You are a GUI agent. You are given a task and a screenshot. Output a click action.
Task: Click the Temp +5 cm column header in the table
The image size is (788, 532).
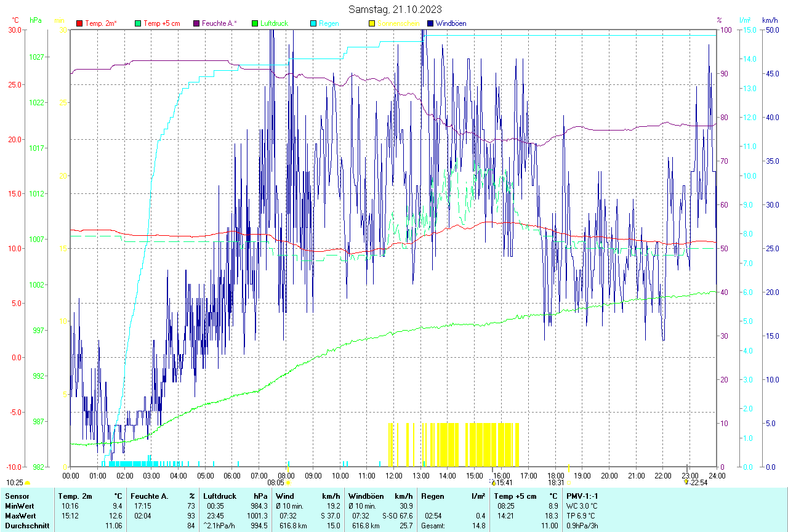[515, 496]
